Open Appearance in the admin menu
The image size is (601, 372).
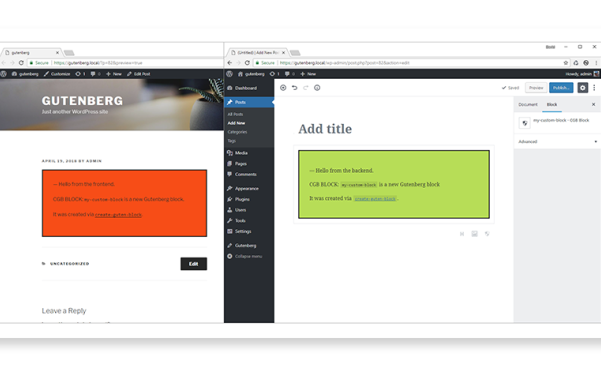pyautogui.click(x=249, y=188)
